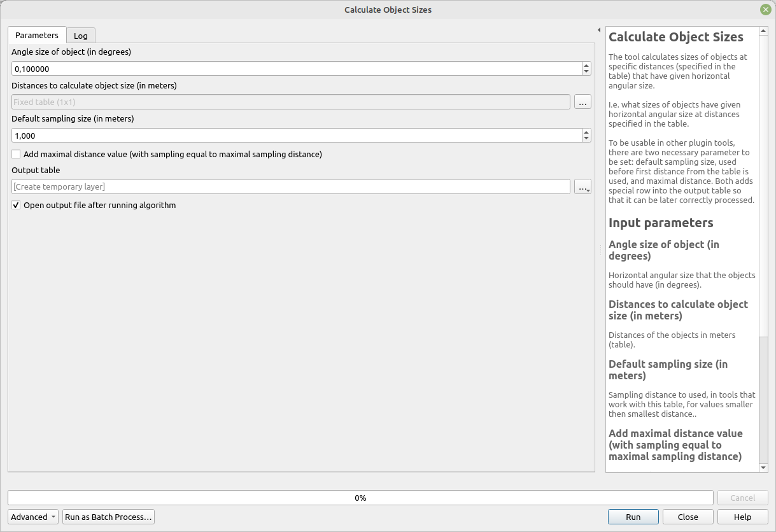This screenshot has width=776, height=532.
Task: Select the Parameters tab
Action: click(36, 35)
